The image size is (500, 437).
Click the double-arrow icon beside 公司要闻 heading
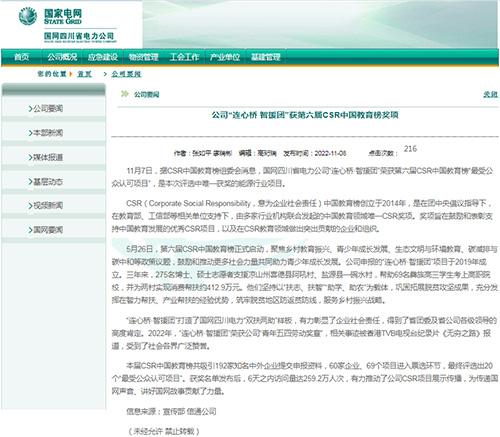(x=125, y=94)
